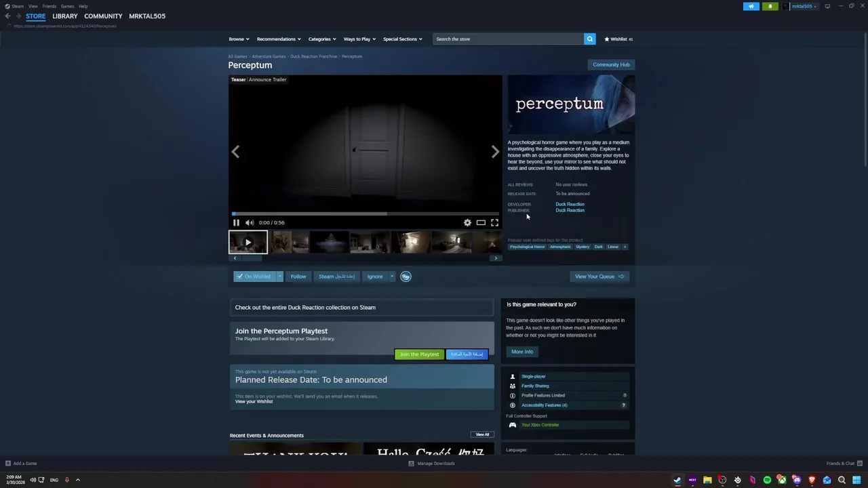Click the Windows Start button
Viewport: 868px width, 488px height.
click(x=856, y=480)
